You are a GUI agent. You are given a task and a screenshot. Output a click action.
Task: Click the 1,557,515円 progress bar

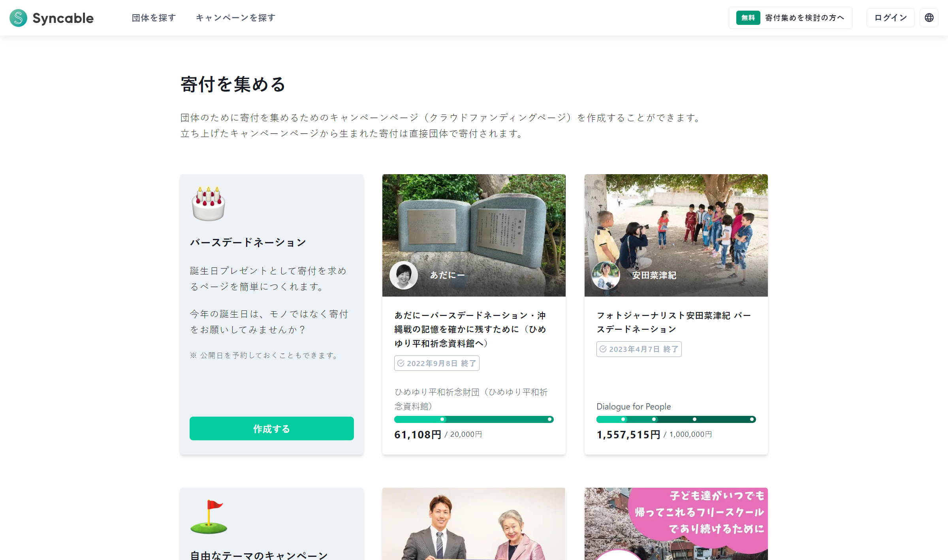(676, 419)
